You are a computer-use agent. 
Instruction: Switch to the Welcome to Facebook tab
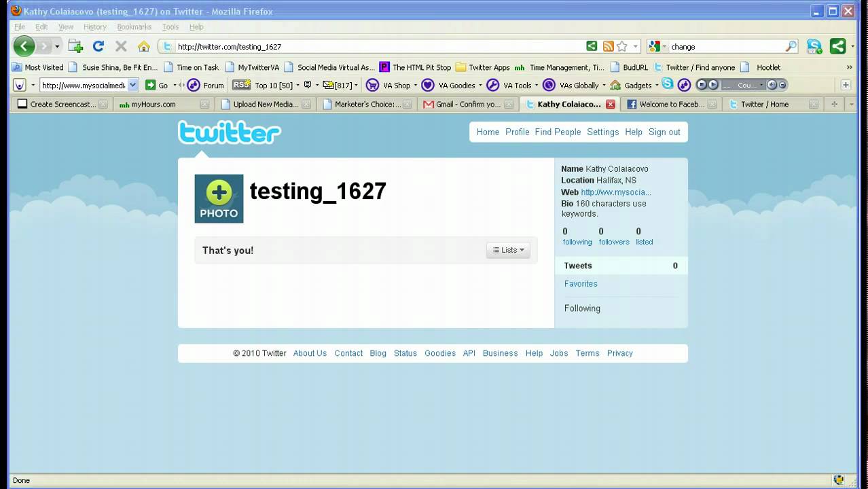(670, 104)
